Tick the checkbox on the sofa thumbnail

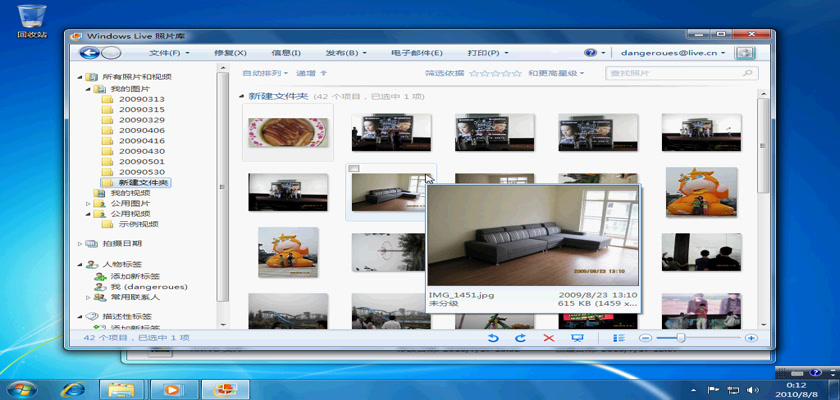353,170
